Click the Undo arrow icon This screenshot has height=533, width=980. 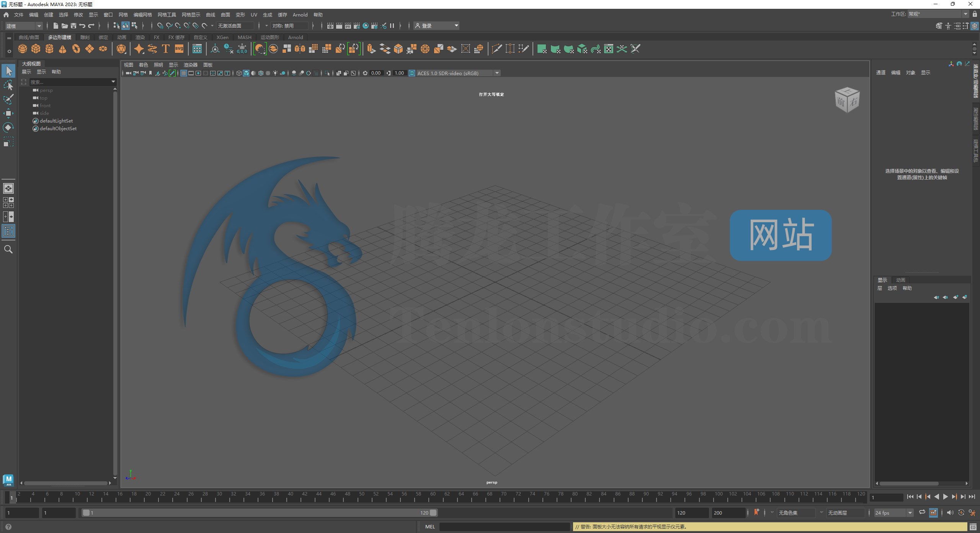[x=82, y=26]
